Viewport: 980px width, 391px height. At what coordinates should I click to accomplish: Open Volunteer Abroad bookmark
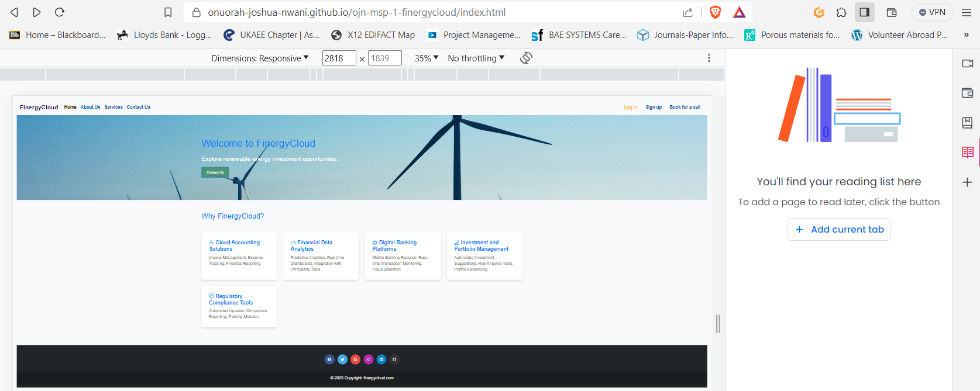pyautogui.click(x=900, y=35)
